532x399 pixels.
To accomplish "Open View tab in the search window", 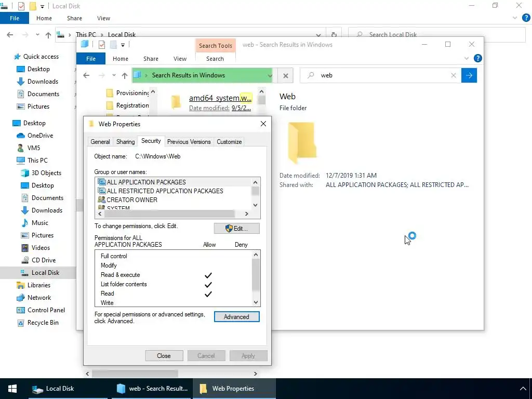I will click(x=180, y=59).
